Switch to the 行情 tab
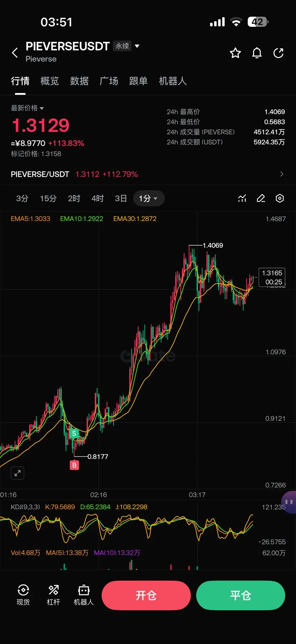This screenshot has width=296, height=644. point(20,81)
